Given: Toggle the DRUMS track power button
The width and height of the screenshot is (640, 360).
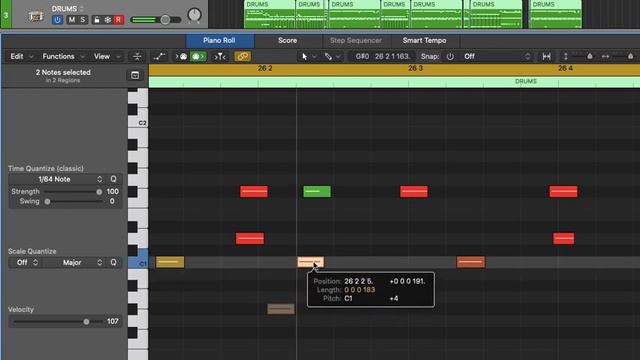Looking at the screenshot, I should (x=57, y=20).
